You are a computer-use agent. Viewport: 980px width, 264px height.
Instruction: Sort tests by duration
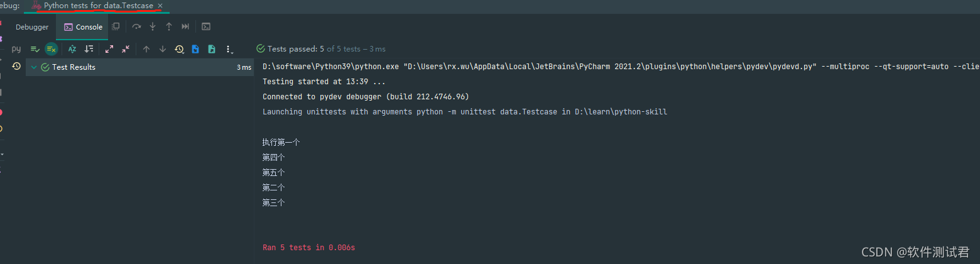click(89, 49)
